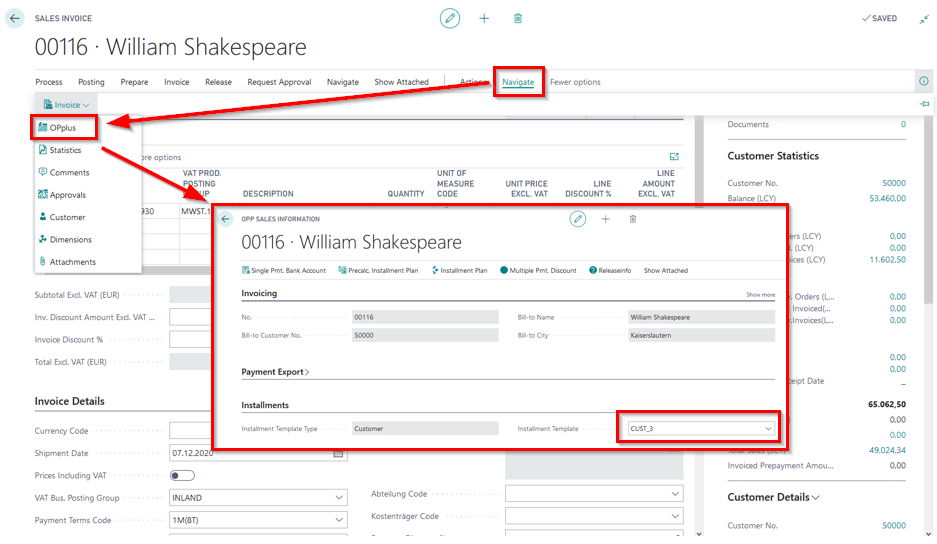
Task: Click the plus icon to create new invoice
Action: click(484, 18)
